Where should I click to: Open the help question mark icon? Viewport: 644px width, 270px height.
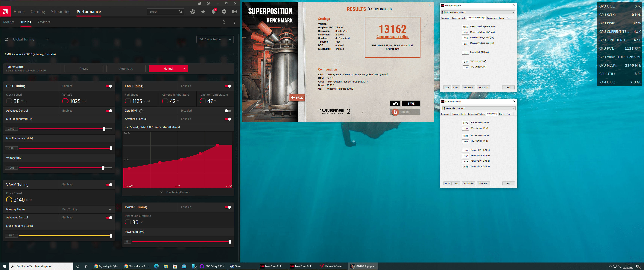(208, 4)
